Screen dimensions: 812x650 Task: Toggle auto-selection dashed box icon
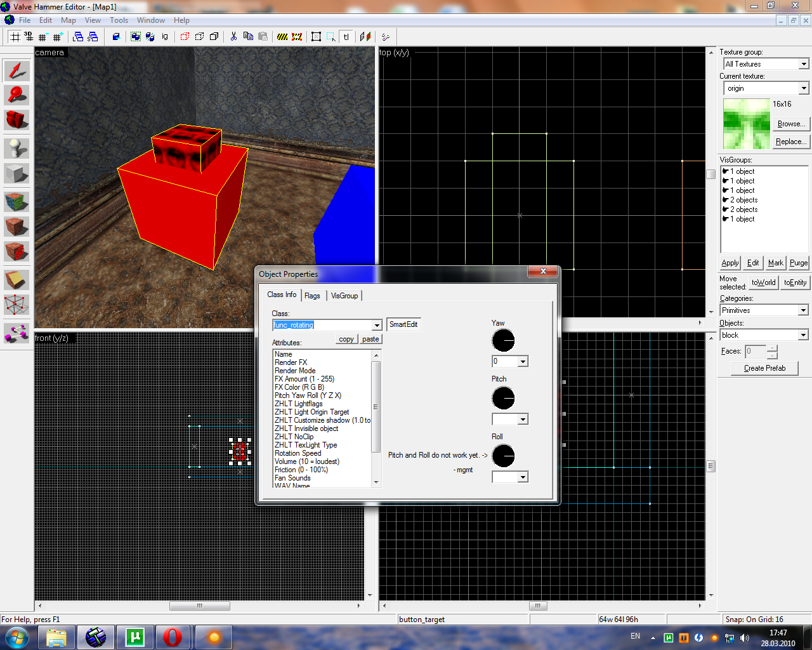[x=331, y=37]
